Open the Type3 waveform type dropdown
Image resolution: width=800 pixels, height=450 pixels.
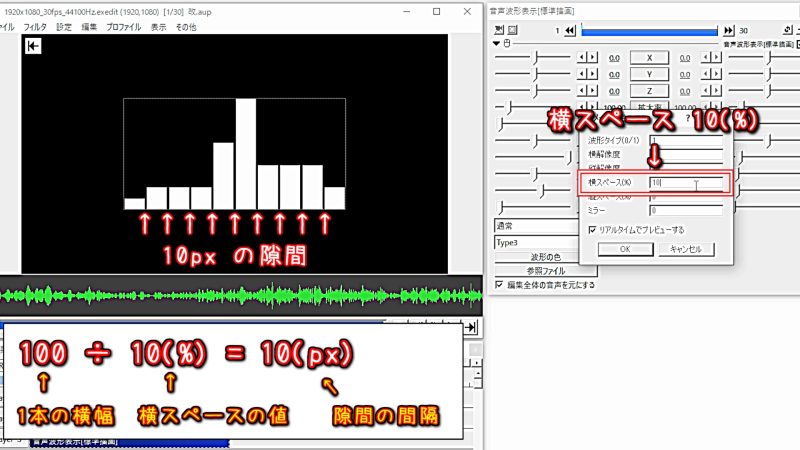point(536,242)
